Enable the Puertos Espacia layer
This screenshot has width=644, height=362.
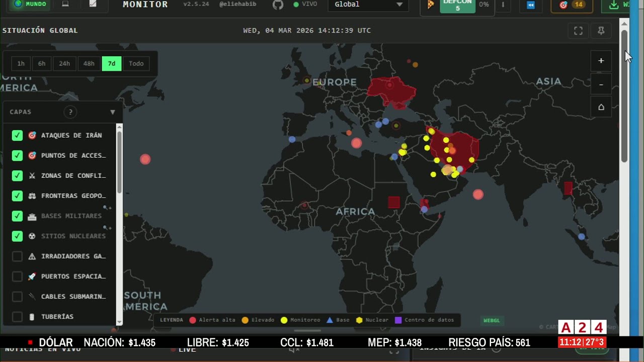(17, 277)
